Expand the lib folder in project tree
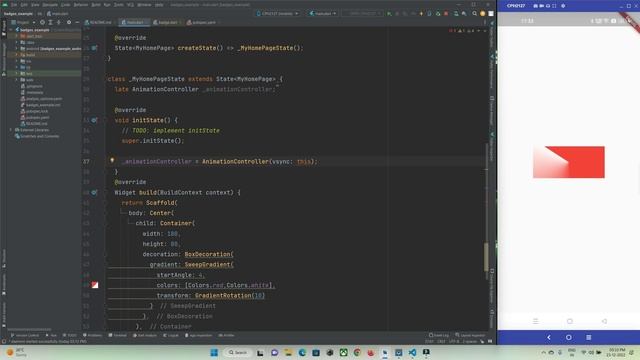This screenshot has width=640, height=360. pos(16,67)
